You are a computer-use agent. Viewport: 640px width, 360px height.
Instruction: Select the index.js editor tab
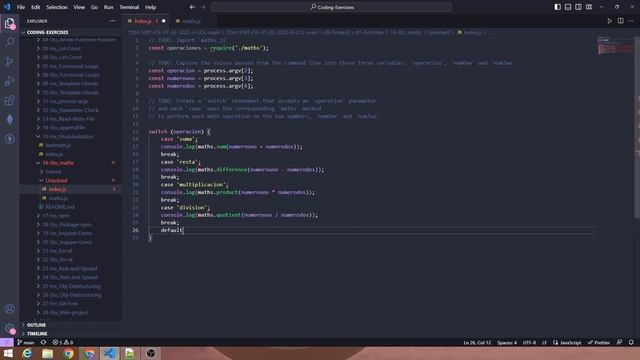point(143,21)
